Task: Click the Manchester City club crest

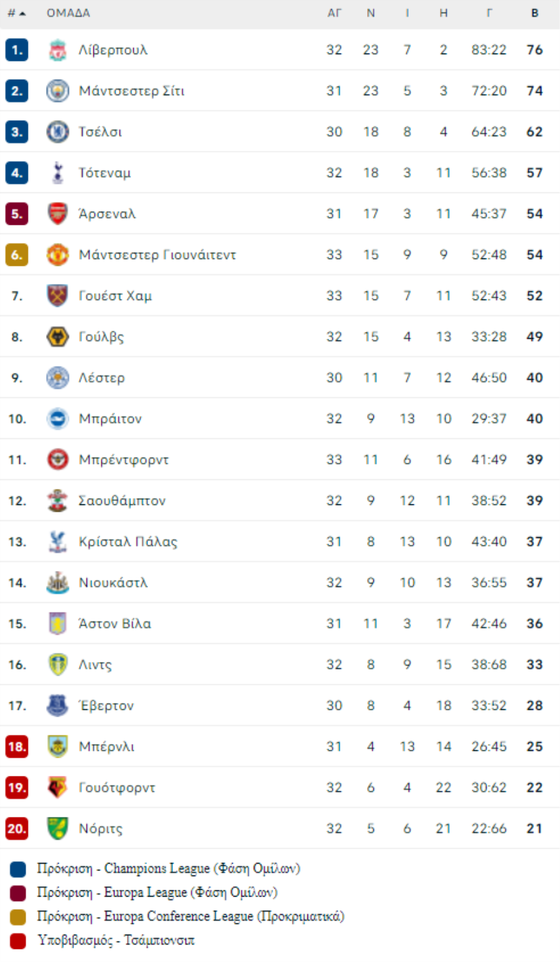Action: click(58, 91)
